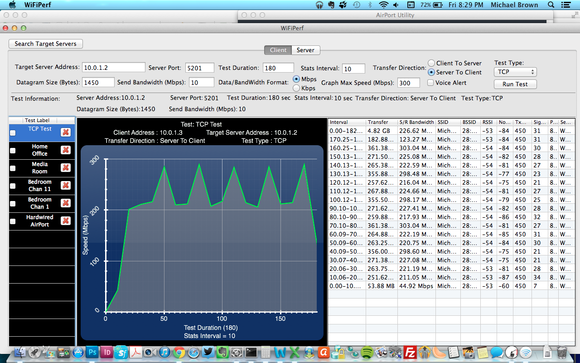
Task: Sort results by the RSSI column header
Action: (487, 122)
